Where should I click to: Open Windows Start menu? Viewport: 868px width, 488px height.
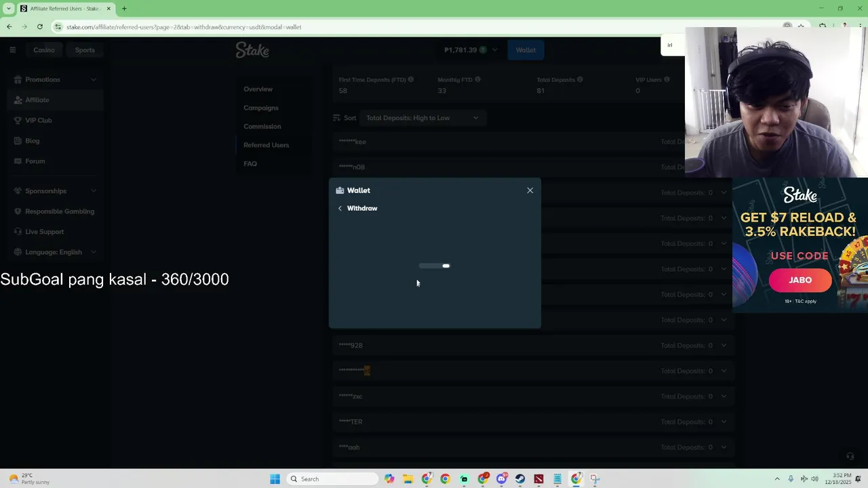tap(275, 479)
